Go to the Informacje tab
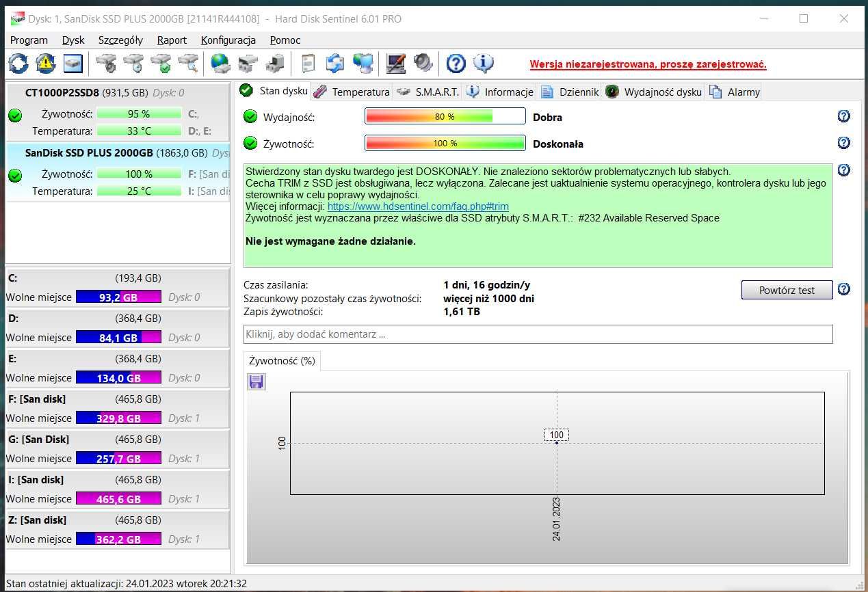Viewport: 868px width, 592px height. [500, 92]
